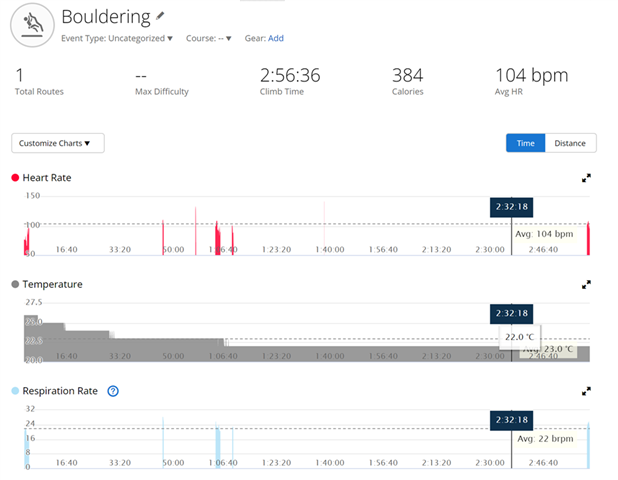Open the Course dropdown
The height and width of the screenshot is (480, 618).
click(x=209, y=39)
